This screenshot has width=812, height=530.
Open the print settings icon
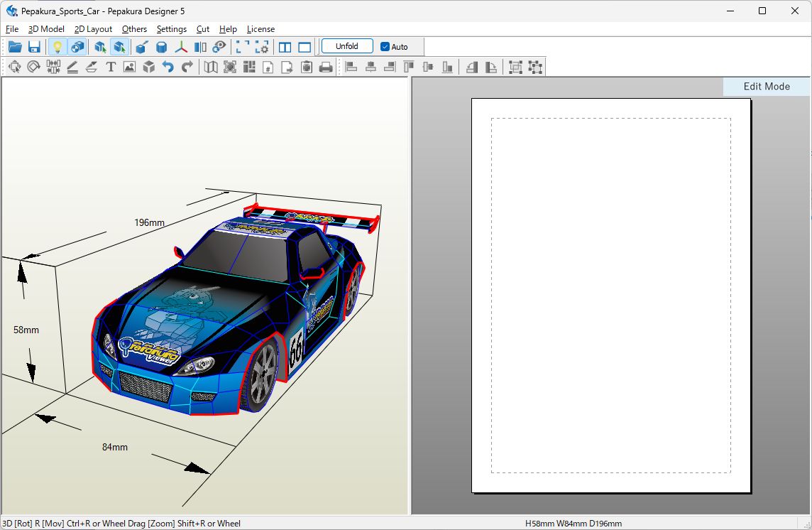click(306, 67)
